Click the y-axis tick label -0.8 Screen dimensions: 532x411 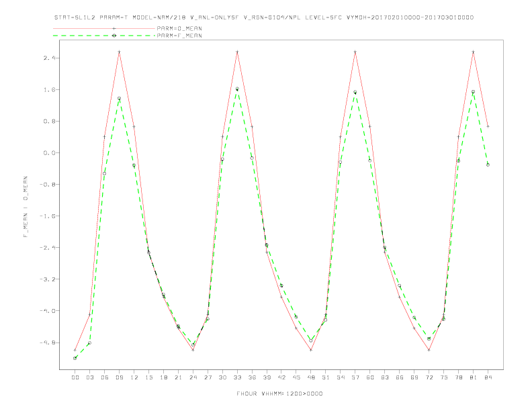pyautogui.click(x=48, y=185)
